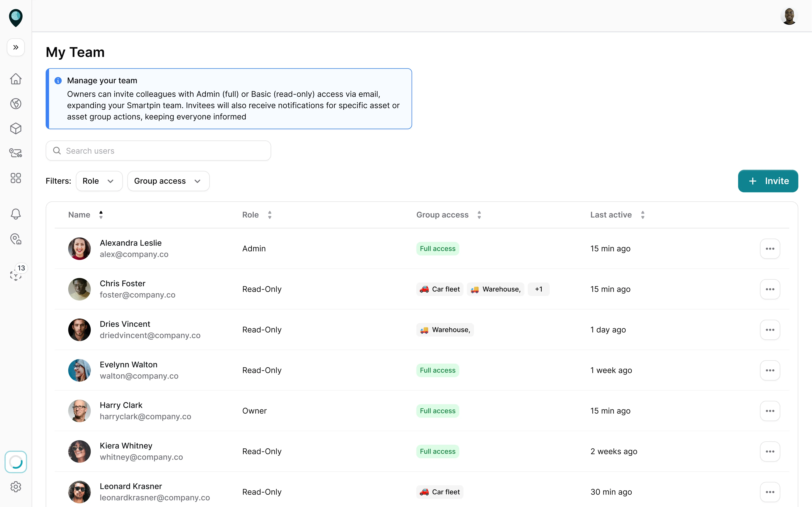This screenshot has height=507, width=812.
Task: Toggle sorting on the Role column
Action: click(269, 215)
